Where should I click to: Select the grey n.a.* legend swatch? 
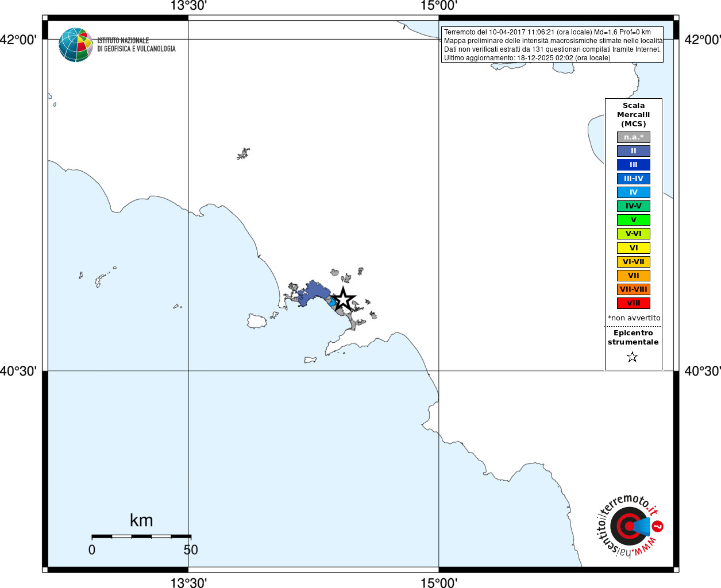click(x=634, y=137)
